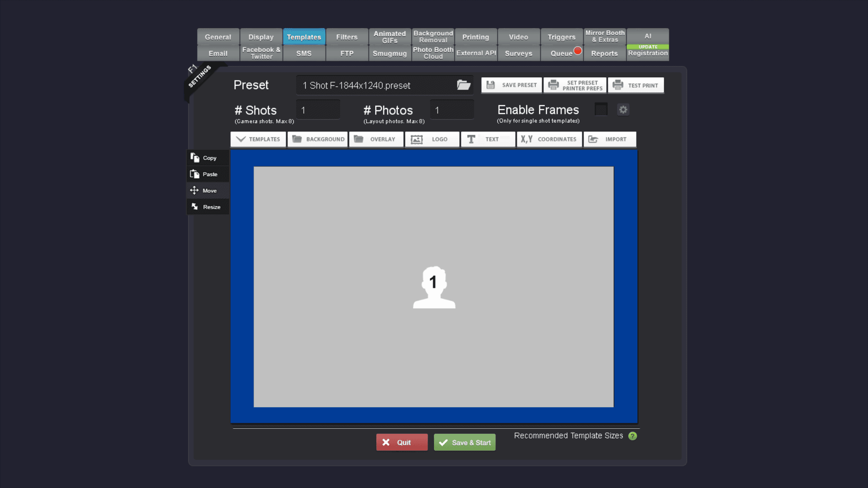The image size is (868, 488).
Task: Switch to the Display tab
Action: (x=261, y=37)
